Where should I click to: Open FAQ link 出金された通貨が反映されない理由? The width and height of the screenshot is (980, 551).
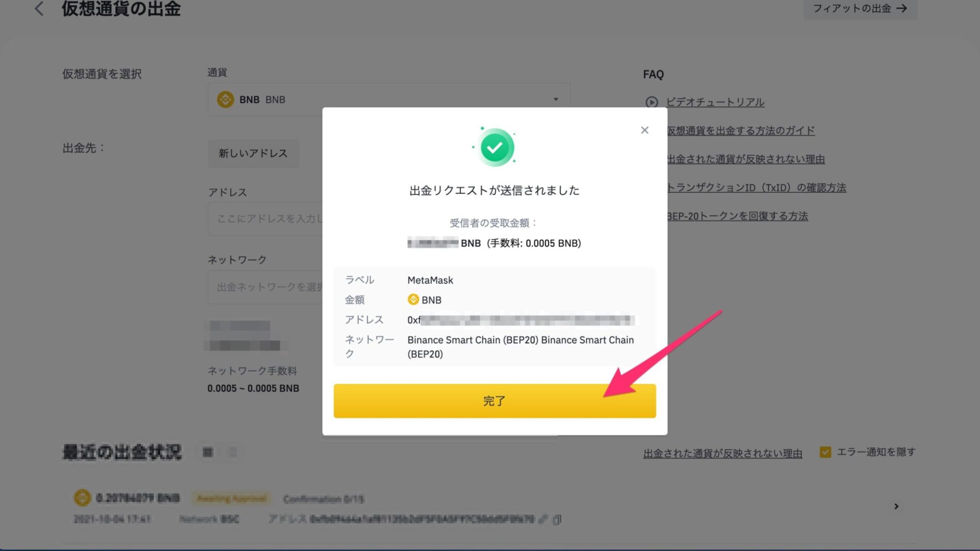coord(746,159)
